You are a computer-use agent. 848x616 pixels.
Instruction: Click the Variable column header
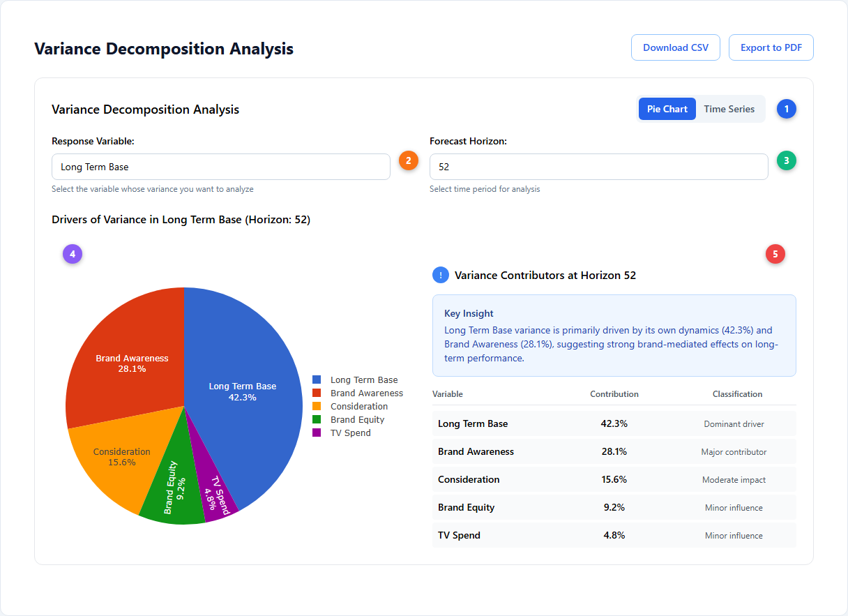[448, 394]
